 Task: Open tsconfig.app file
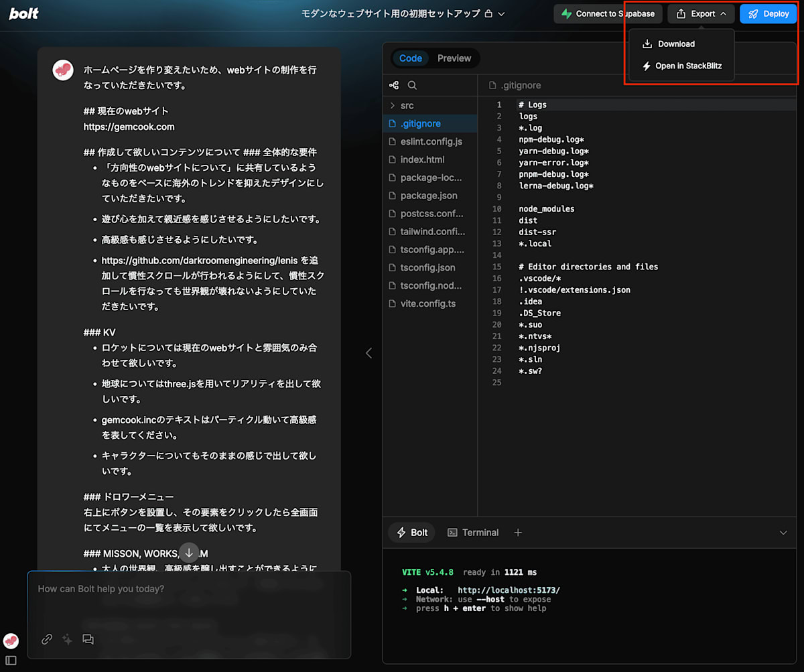pos(429,250)
